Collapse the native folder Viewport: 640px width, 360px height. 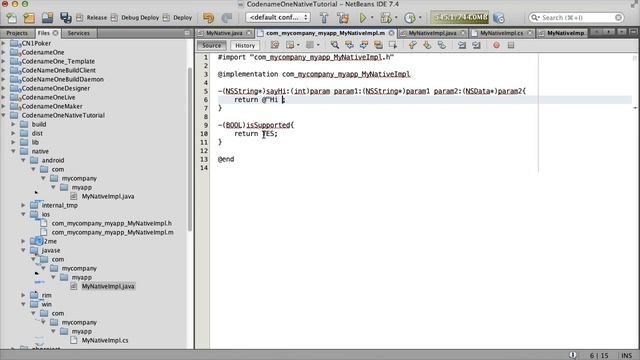[13, 151]
